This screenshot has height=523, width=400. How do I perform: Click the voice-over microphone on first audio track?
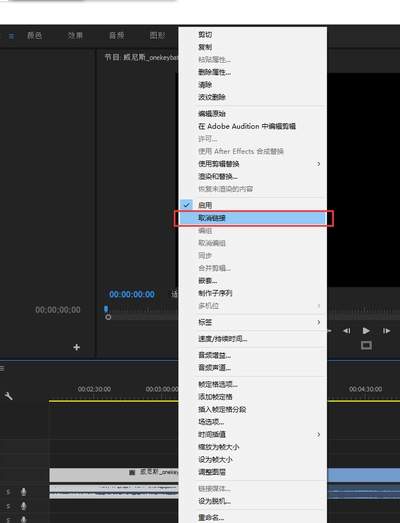click(24, 492)
